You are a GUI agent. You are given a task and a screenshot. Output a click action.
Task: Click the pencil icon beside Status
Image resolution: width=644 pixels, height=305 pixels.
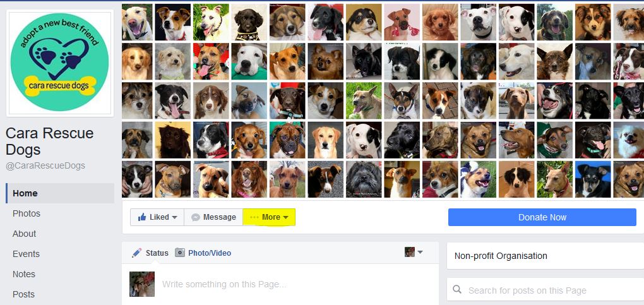[x=137, y=253]
